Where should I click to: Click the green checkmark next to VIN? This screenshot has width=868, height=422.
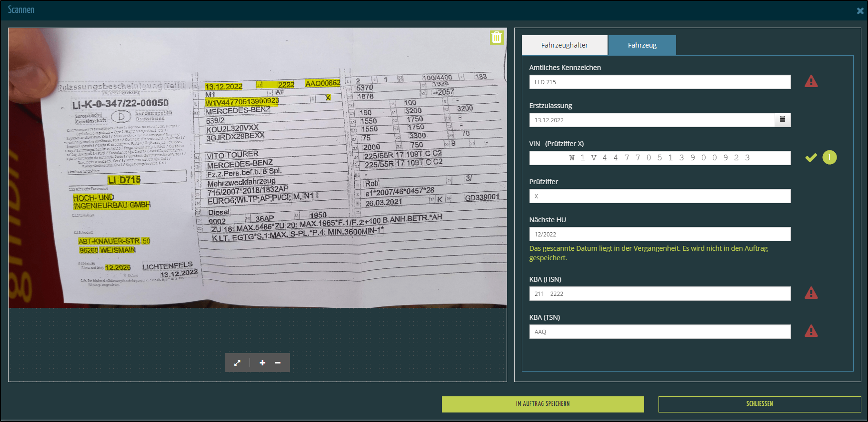pos(811,157)
